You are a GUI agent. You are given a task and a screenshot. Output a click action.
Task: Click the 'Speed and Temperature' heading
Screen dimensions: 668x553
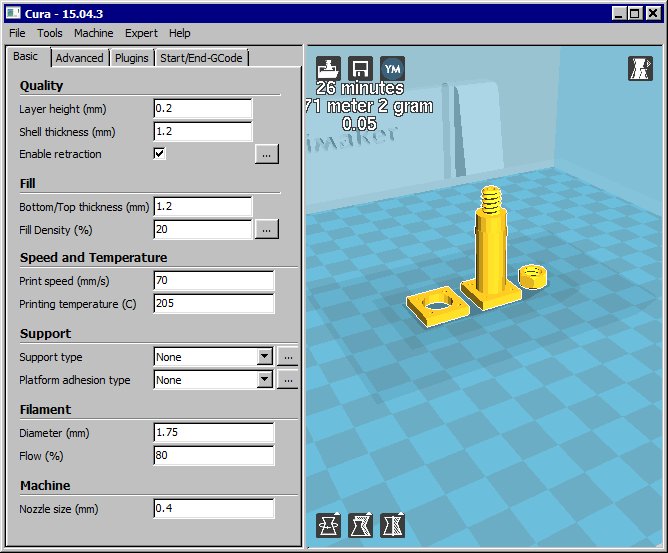coord(93,258)
